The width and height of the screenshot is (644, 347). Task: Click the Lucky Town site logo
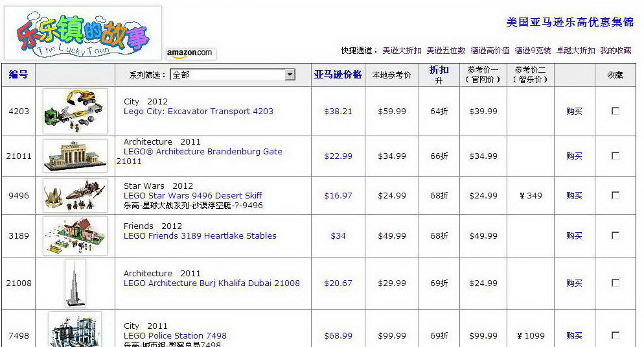[82, 33]
